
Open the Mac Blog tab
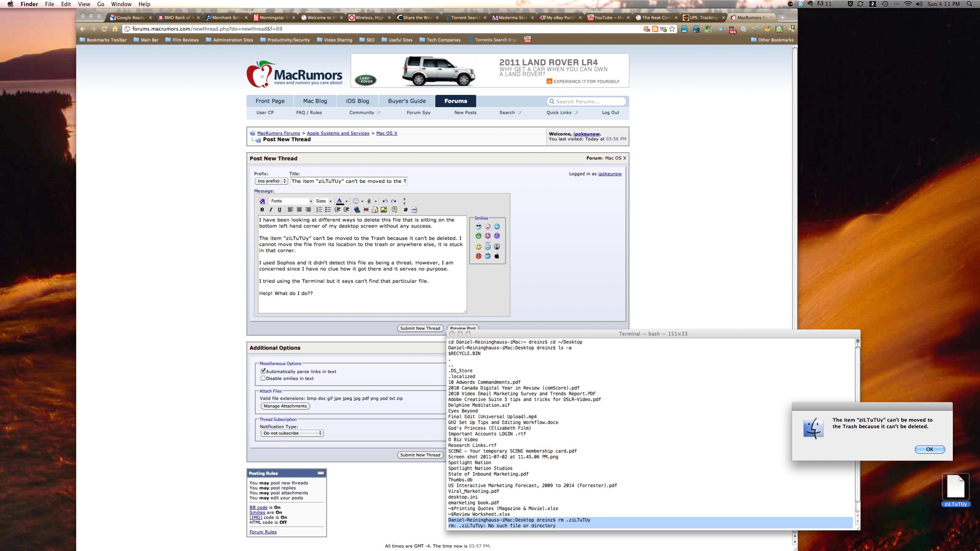[315, 101]
